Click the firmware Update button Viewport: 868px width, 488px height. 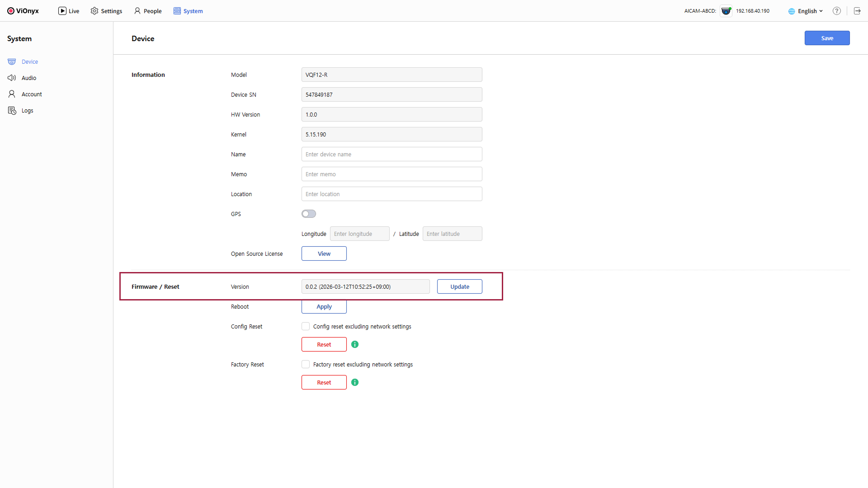pyautogui.click(x=459, y=286)
